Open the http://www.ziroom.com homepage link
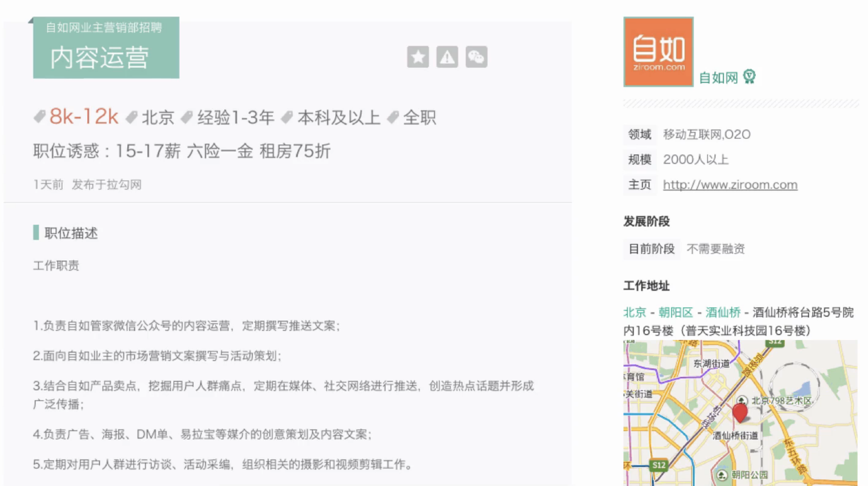This screenshot has height=486, width=868. [730, 185]
